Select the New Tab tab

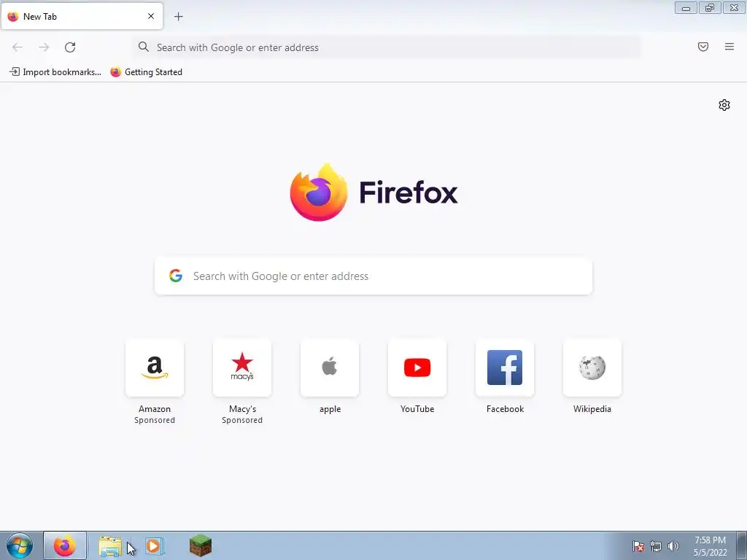tap(82, 16)
